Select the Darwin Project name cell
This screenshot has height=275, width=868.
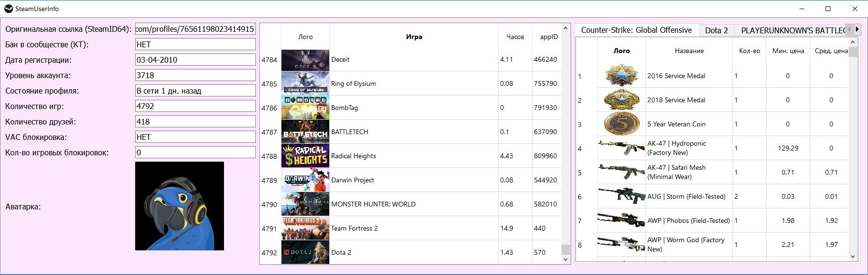pyautogui.click(x=414, y=180)
